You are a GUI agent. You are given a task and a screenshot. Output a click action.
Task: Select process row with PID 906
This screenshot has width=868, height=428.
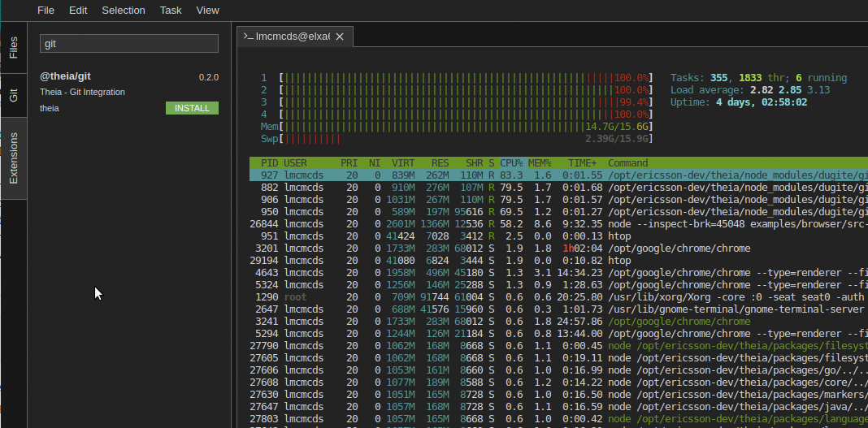pyautogui.click(x=558, y=200)
